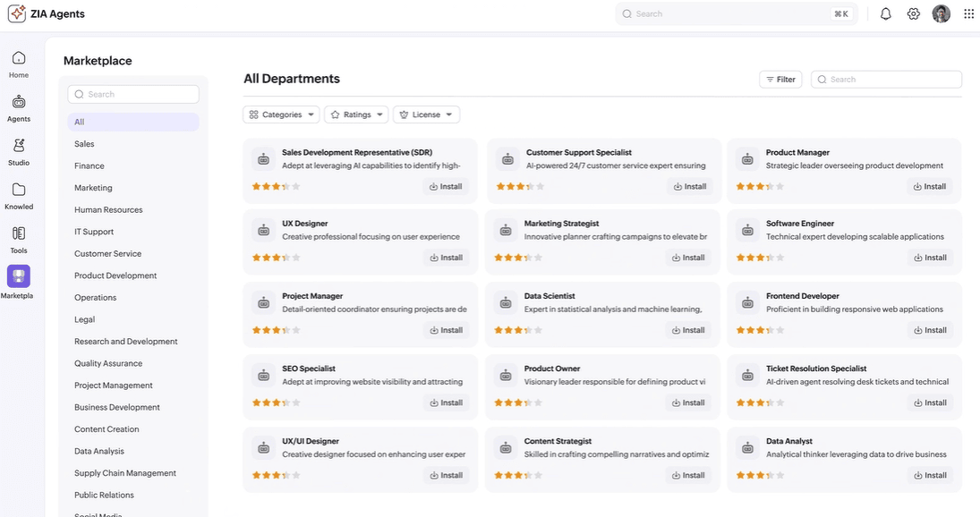Image resolution: width=980 pixels, height=517 pixels.
Task: Open the Agents sidebar icon
Action: coord(19,103)
